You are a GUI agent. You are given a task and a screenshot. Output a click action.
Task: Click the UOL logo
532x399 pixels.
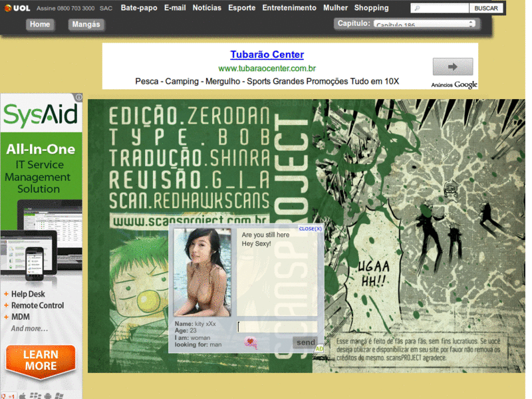(17, 8)
